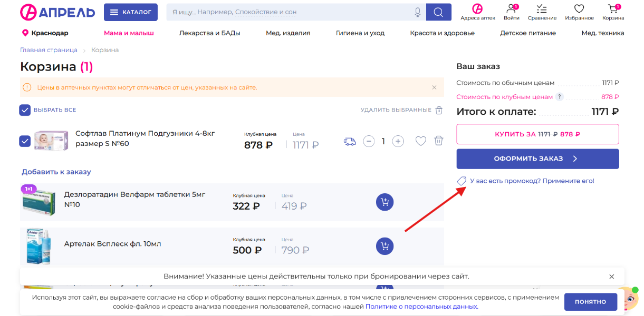This screenshot has width=644, height=316.
Task: Decrease Софтлав quantity with minus button
Action: point(369,141)
